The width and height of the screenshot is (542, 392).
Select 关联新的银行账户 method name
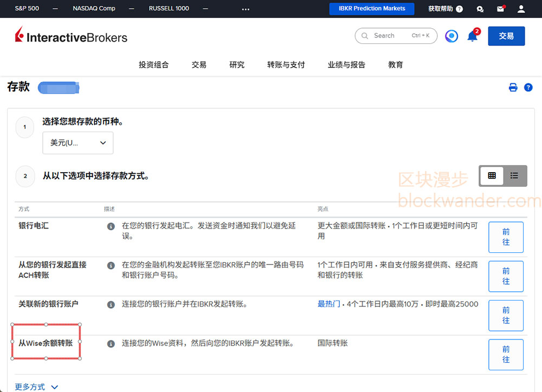(48, 304)
